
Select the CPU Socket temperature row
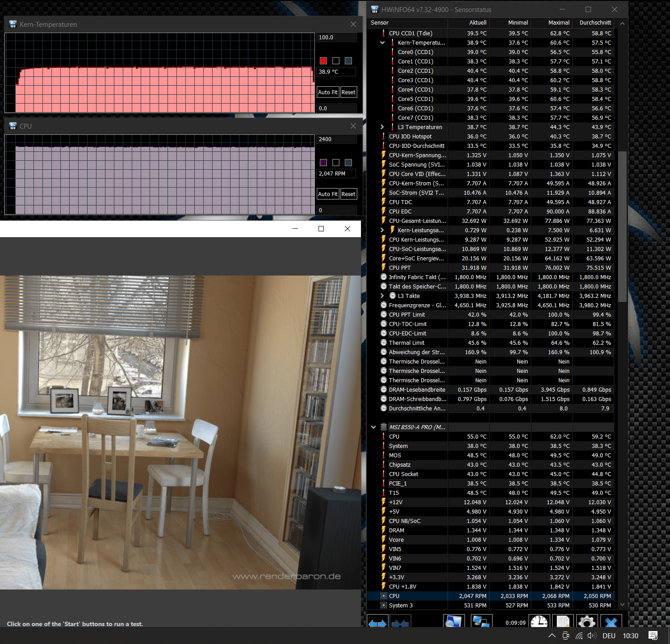[490, 474]
